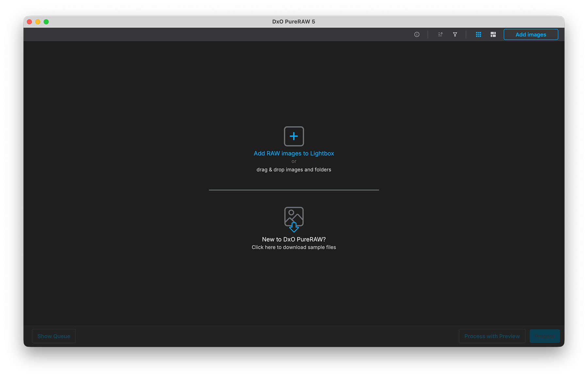Maximize the window with green button

click(46, 22)
